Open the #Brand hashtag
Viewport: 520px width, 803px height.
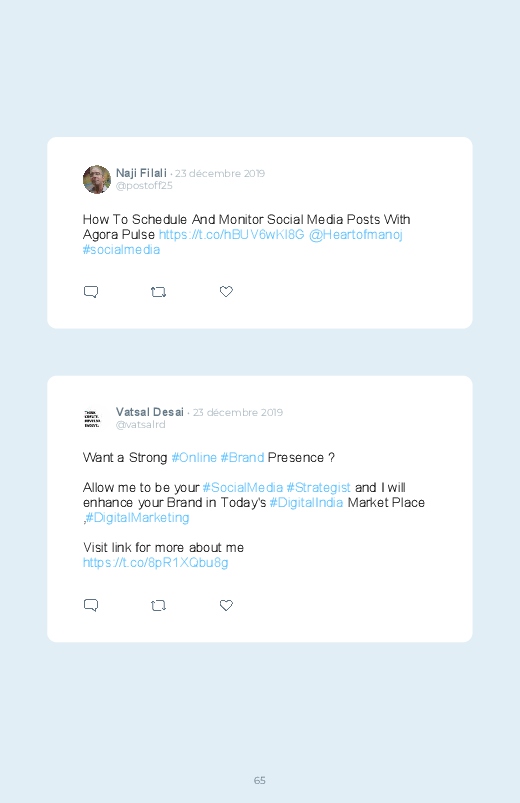click(x=242, y=457)
